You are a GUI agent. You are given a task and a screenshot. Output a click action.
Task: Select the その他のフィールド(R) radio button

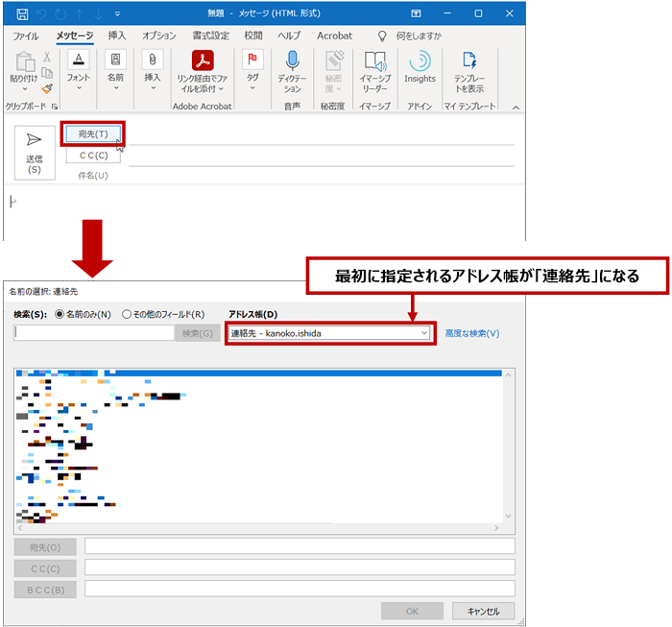point(127,314)
